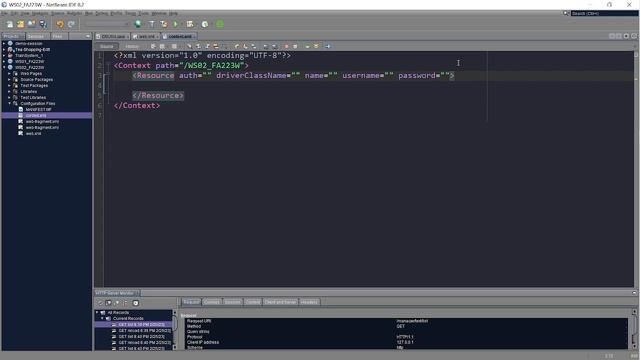
Task: Click the reload records icon in HTTP monitor
Action: click(x=100, y=303)
